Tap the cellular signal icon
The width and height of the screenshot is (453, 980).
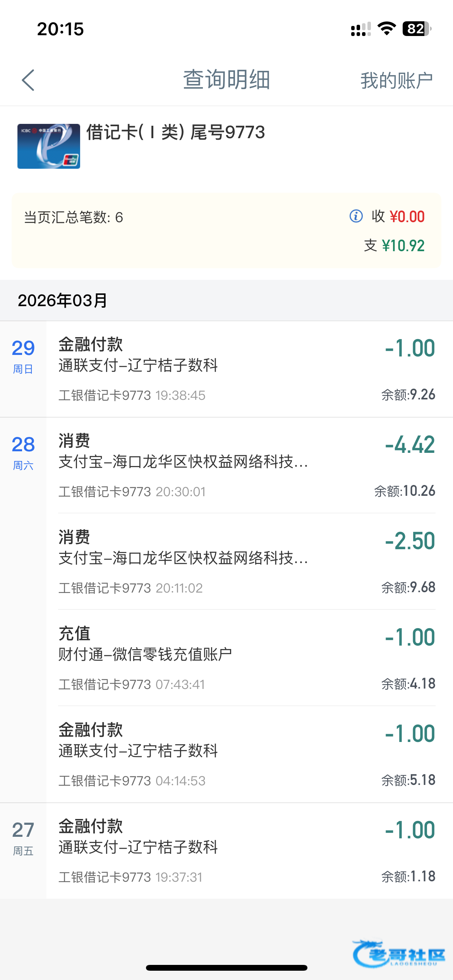[360, 29]
